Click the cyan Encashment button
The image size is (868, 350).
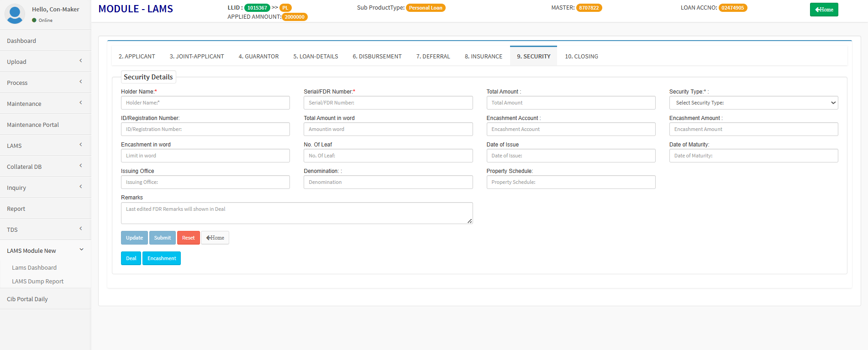[x=162, y=258]
